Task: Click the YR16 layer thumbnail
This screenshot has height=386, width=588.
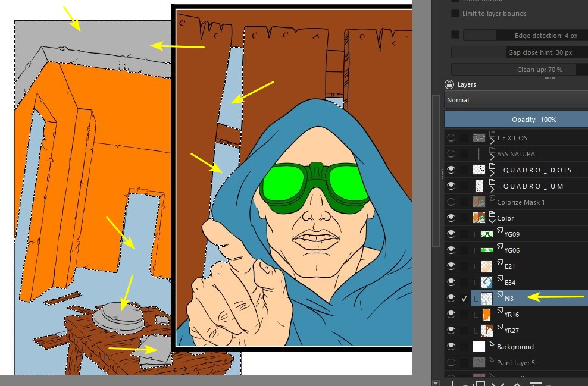Action: 486,314
